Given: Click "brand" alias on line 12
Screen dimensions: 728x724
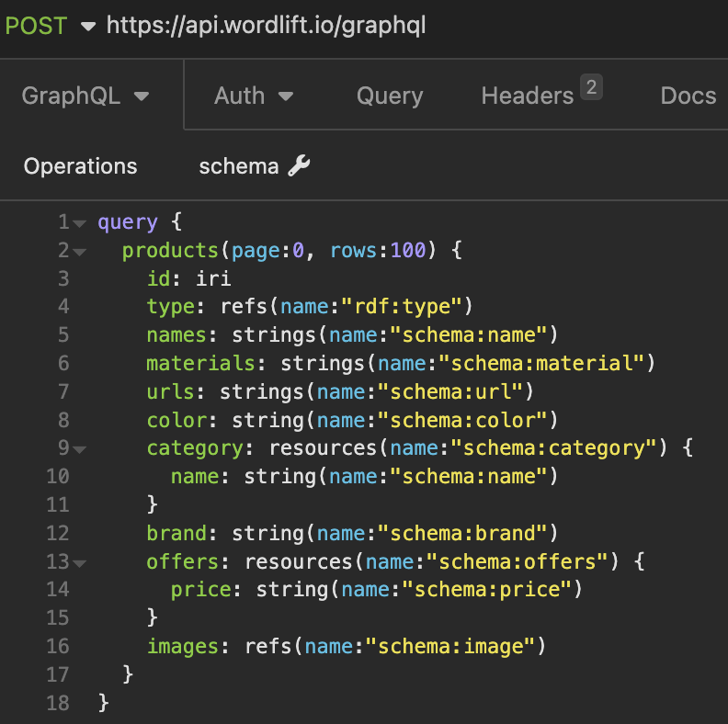Looking at the screenshot, I should [x=176, y=533].
